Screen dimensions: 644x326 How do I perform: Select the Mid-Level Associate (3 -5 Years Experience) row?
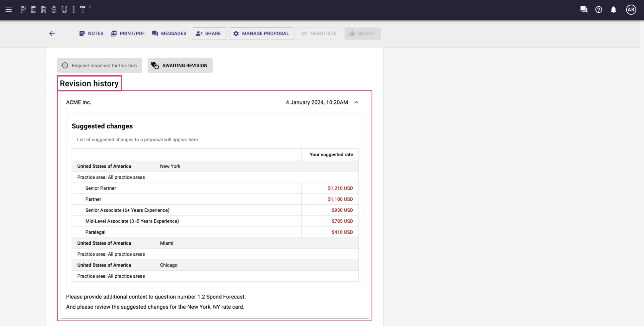215,221
